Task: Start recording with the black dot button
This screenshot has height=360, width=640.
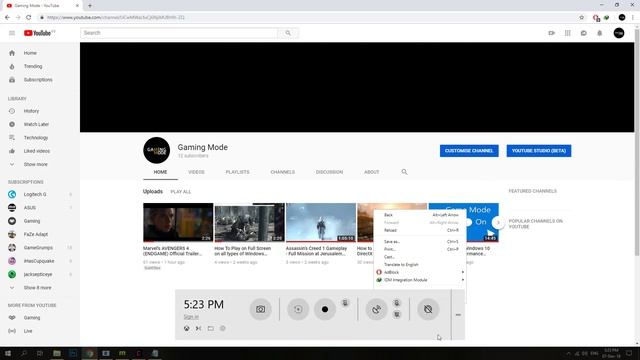Action: tap(325, 309)
